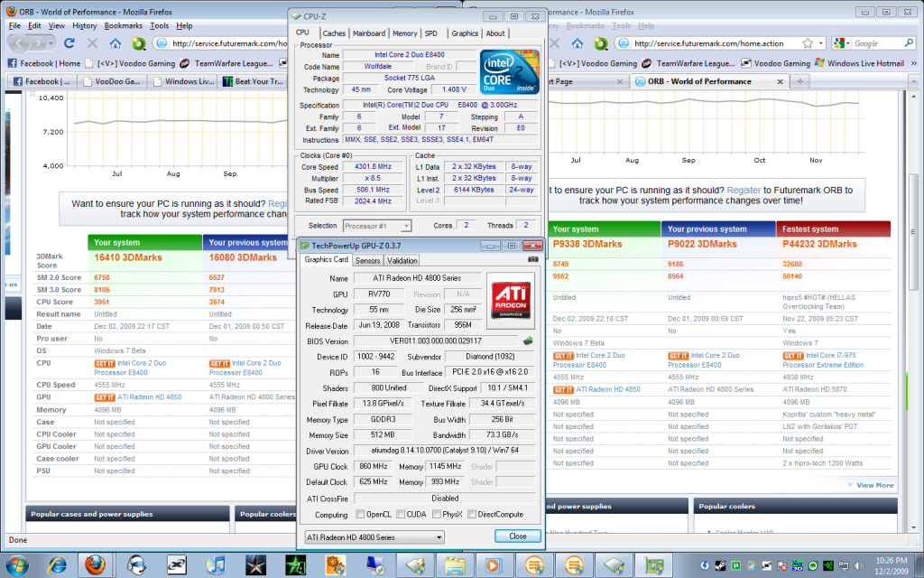Enable the DirectCompute checkbox in GPU-Z
This screenshot has width=924, height=578.
[472, 514]
